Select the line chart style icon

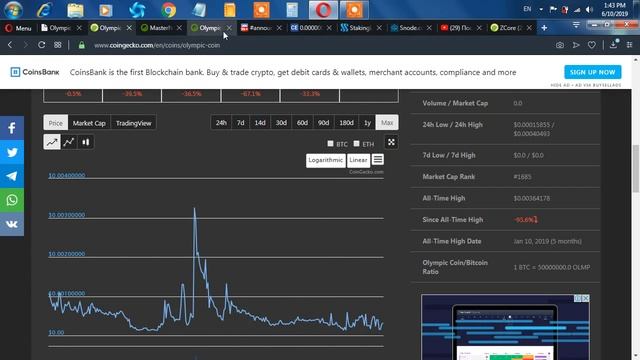coord(52,142)
